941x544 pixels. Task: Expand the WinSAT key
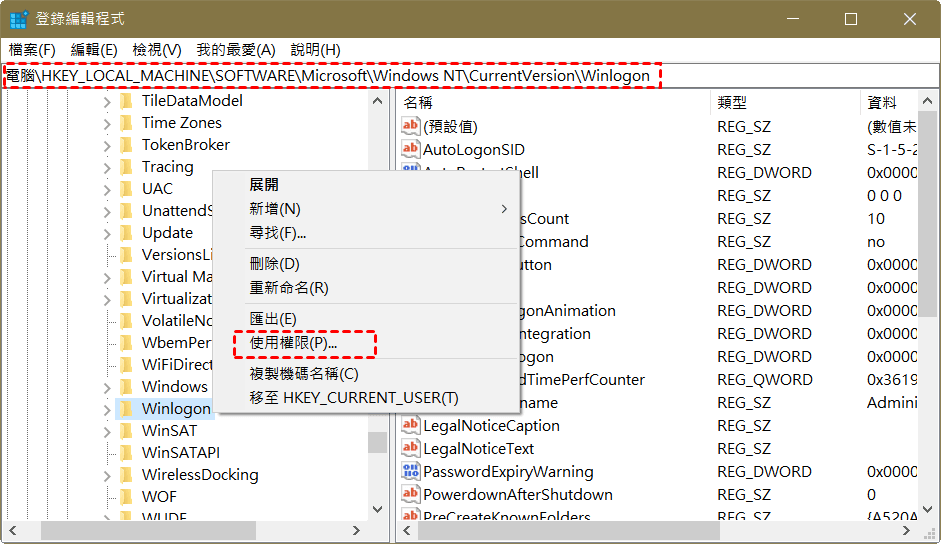tap(107, 432)
